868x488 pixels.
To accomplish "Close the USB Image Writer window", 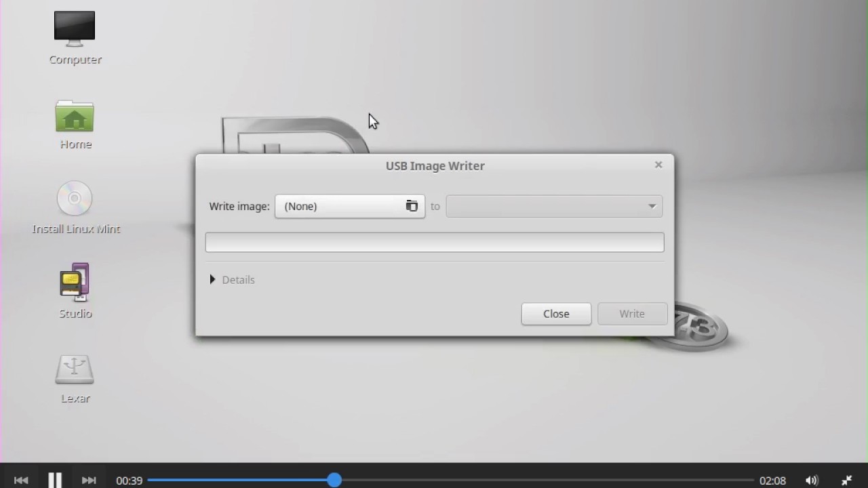I will 658,165.
